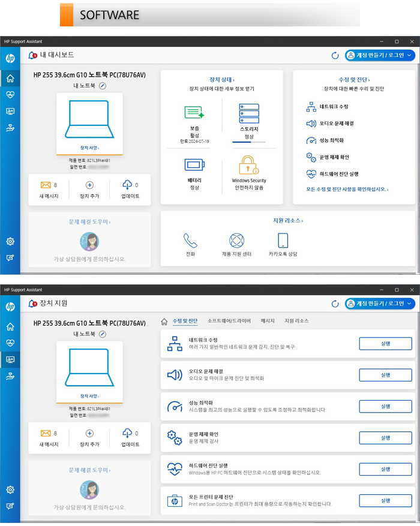The height and width of the screenshot is (526, 420).
Task: Click the HP logo in 장치 지원 sidebar
Action: (x=10, y=306)
